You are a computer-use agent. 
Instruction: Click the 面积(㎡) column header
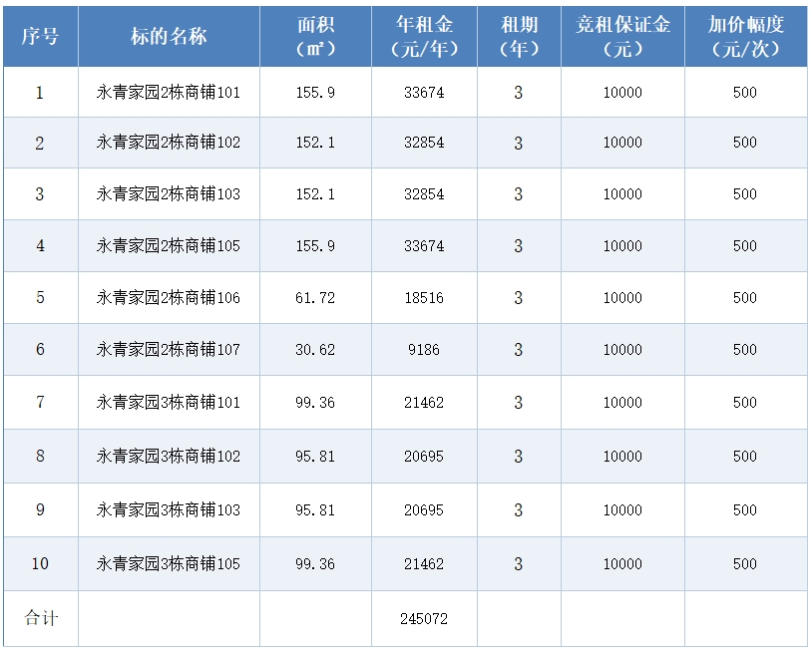point(315,36)
